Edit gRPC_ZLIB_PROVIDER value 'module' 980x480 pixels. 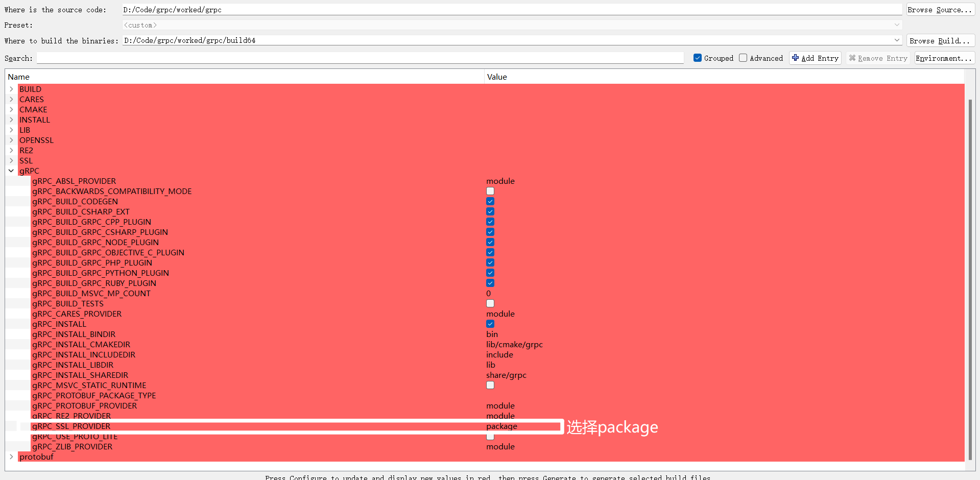coord(500,447)
